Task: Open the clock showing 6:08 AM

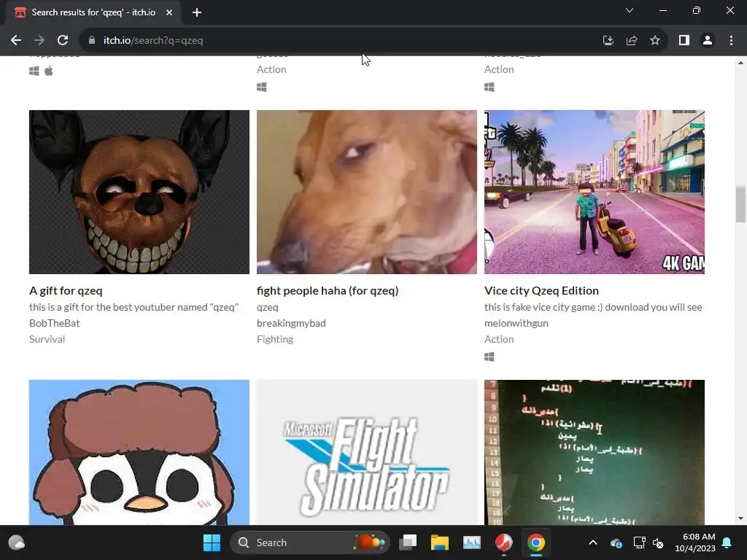Action: pyautogui.click(x=695, y=542)
